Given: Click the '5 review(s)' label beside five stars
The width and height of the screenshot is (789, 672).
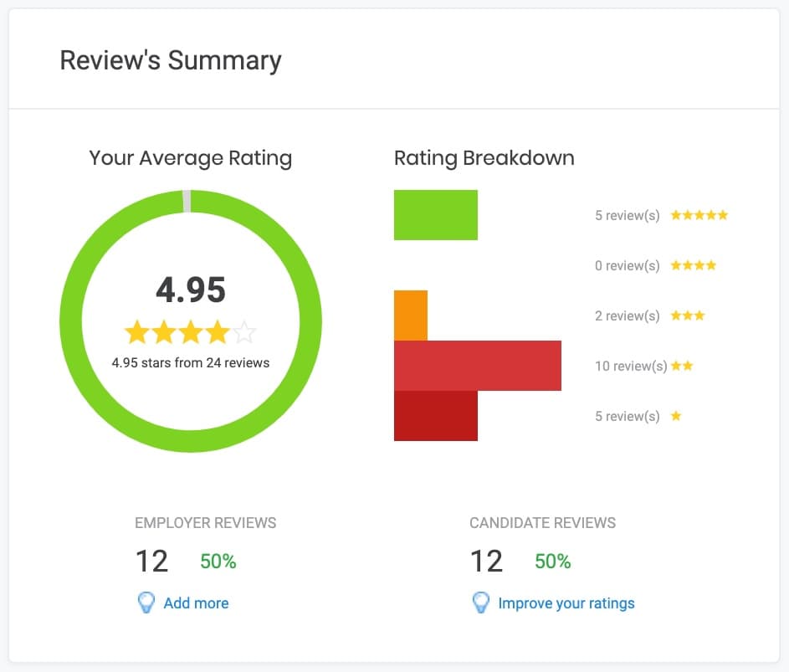Looking at the screenshot, I should pyautogui.click(x=627, y=215).
